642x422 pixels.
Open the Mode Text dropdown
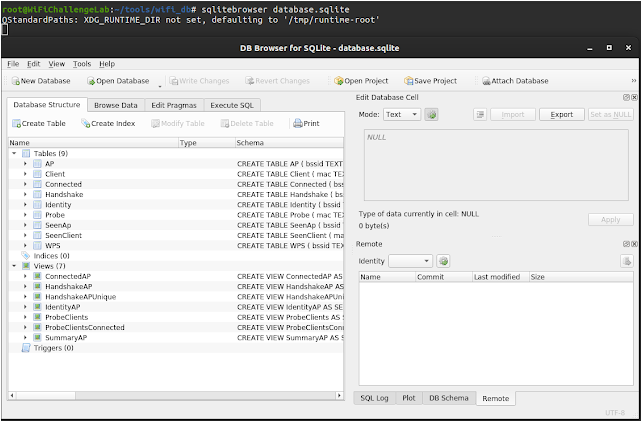tap(402, 115)
